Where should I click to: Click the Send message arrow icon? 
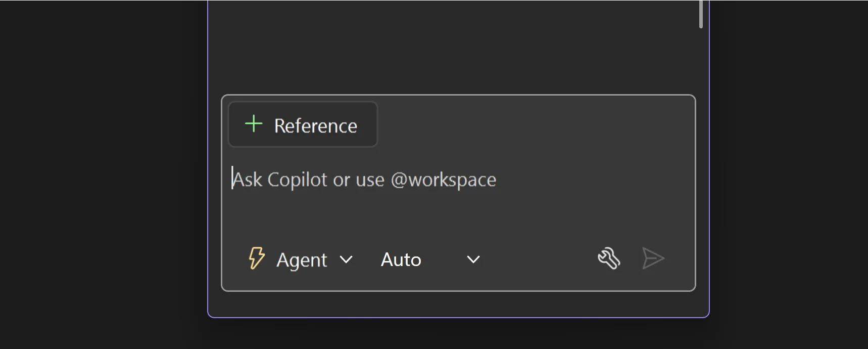click(x=653, y=258)
